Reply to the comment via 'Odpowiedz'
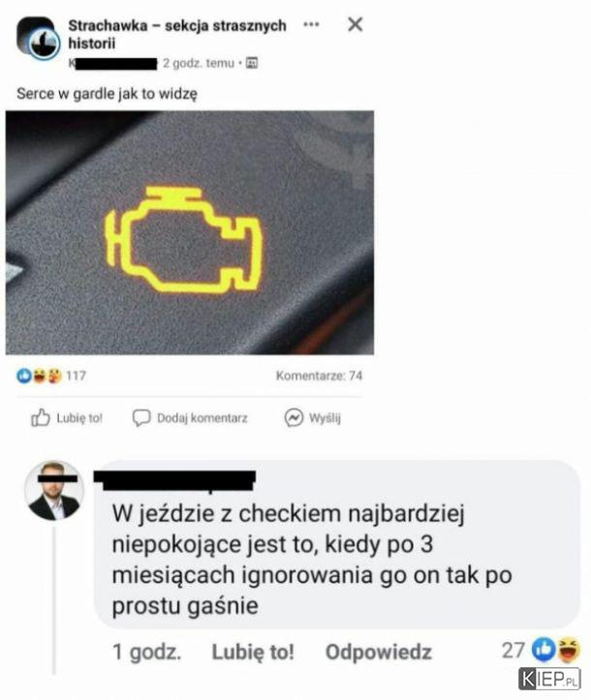591x700 pixels. [x=379, y=652]
